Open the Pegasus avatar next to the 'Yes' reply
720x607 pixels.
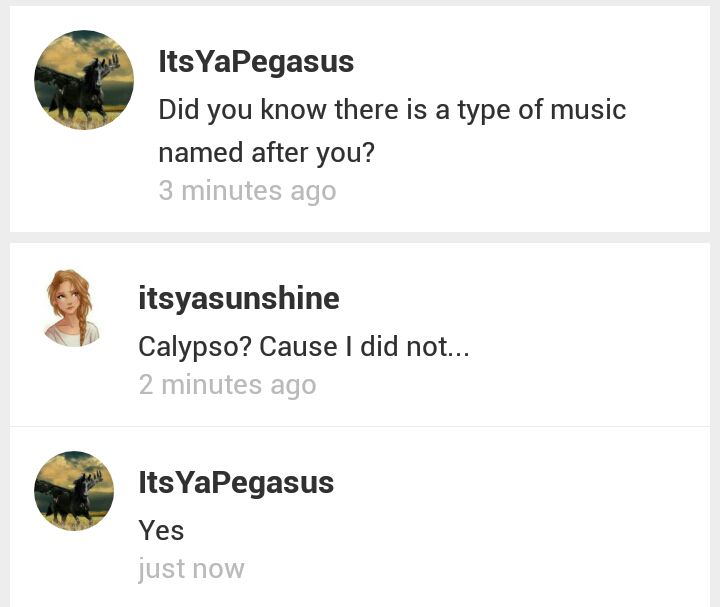[x=74, y=491]
